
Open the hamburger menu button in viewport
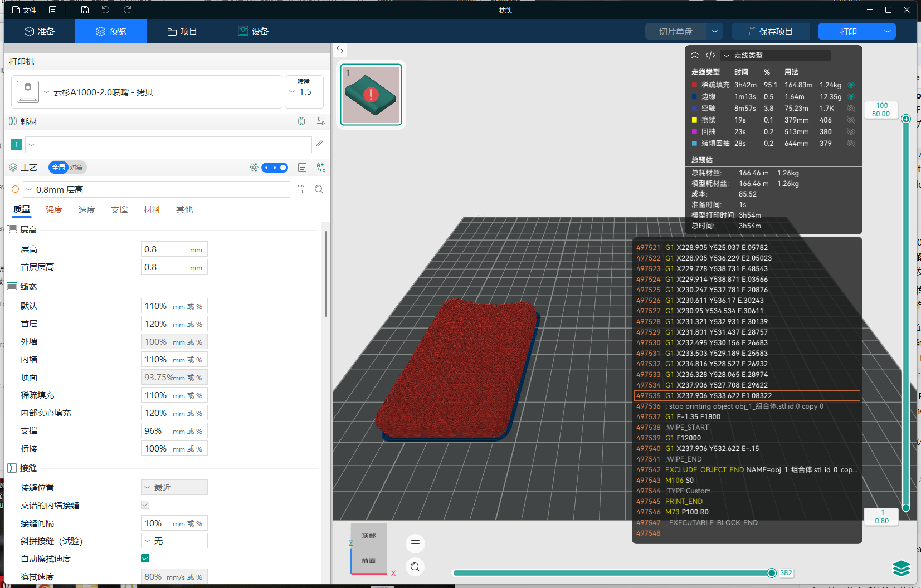(415, 543)
